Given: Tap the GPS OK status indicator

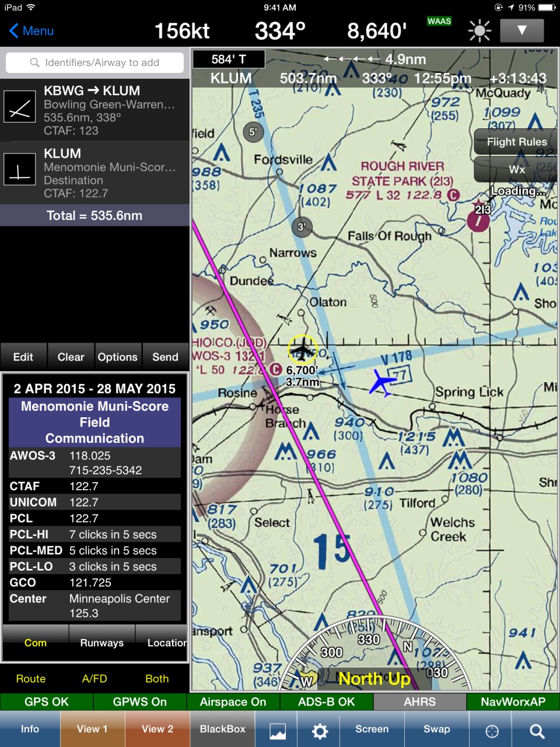Looking at the screenshot, I should [47, 701].
